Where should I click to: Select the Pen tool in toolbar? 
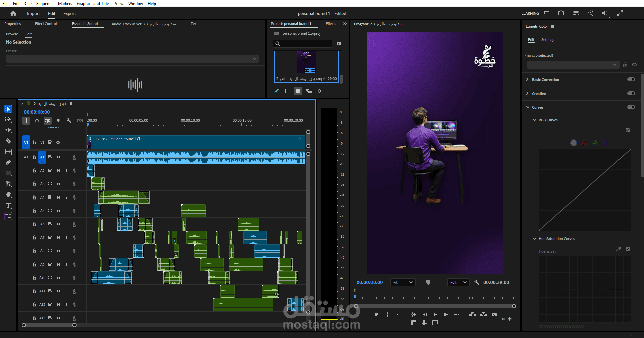click(8, 162)
